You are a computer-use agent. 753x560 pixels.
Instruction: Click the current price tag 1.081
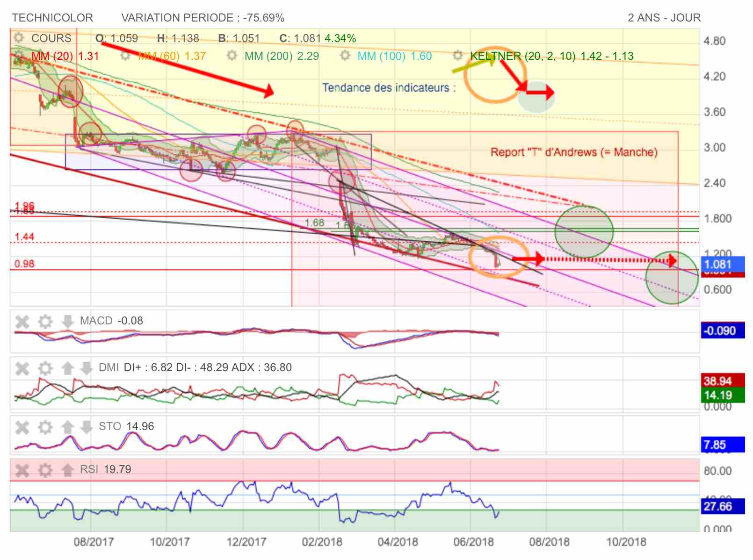[x=722, y=265]
